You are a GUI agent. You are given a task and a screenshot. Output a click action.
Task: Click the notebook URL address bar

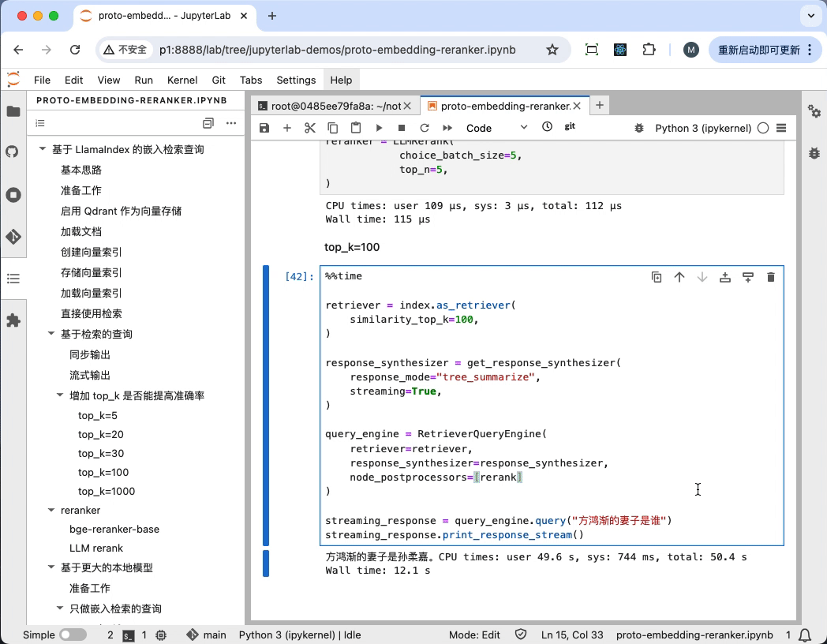click(x=339, y=49)
